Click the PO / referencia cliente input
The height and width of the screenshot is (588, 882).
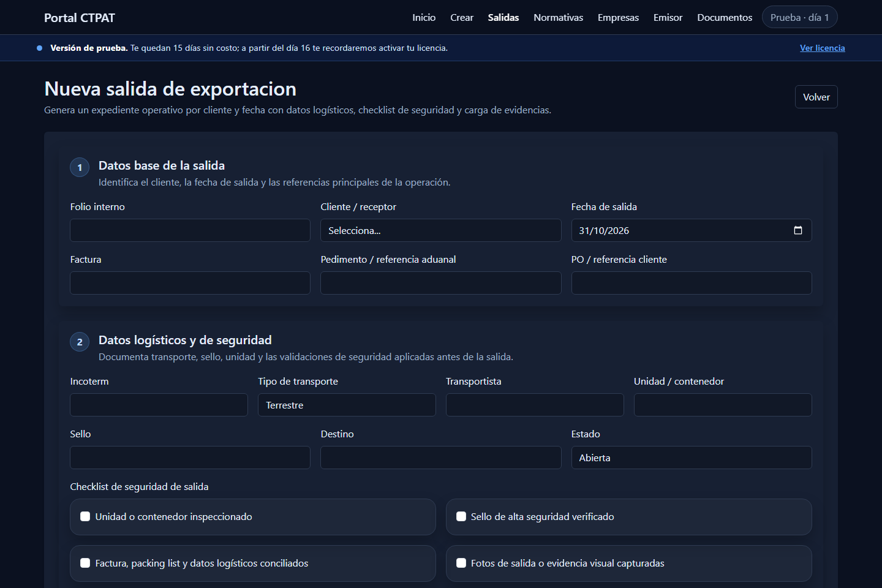point(692,283)
